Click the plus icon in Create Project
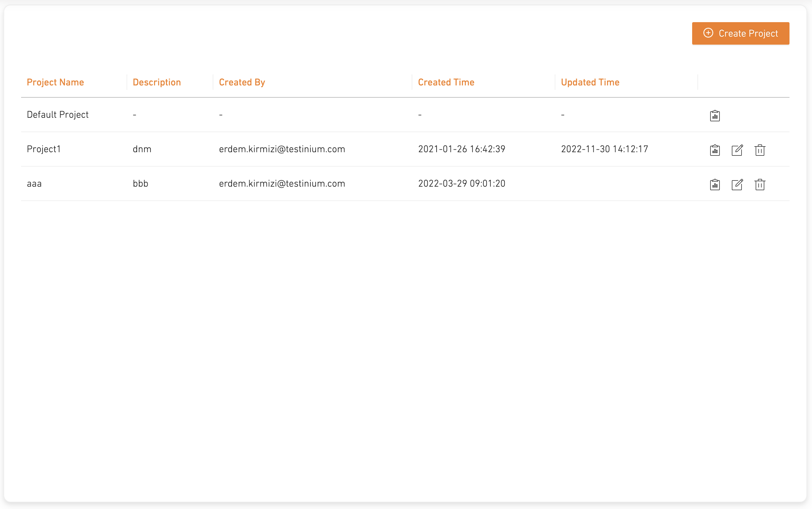This screenshot has height=509, width=812. [708, 33]
